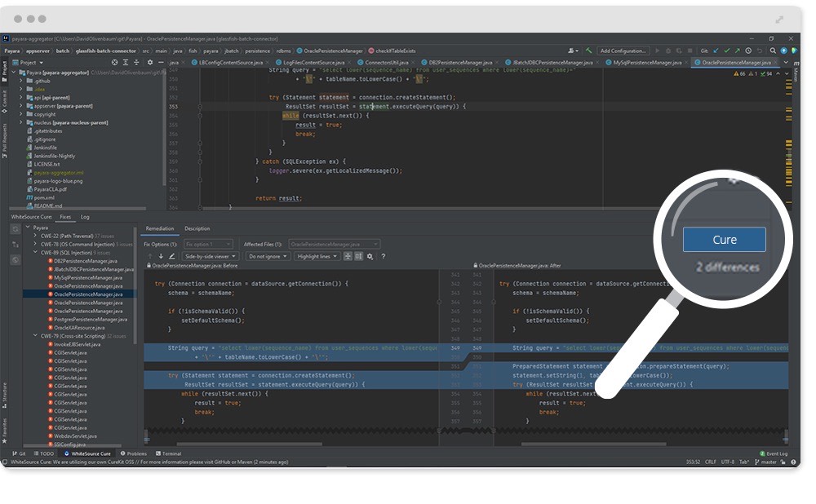This screenshot has height=504, width=816.
Task: Click the Add Configuration button
Action: (x=623, y=51)
